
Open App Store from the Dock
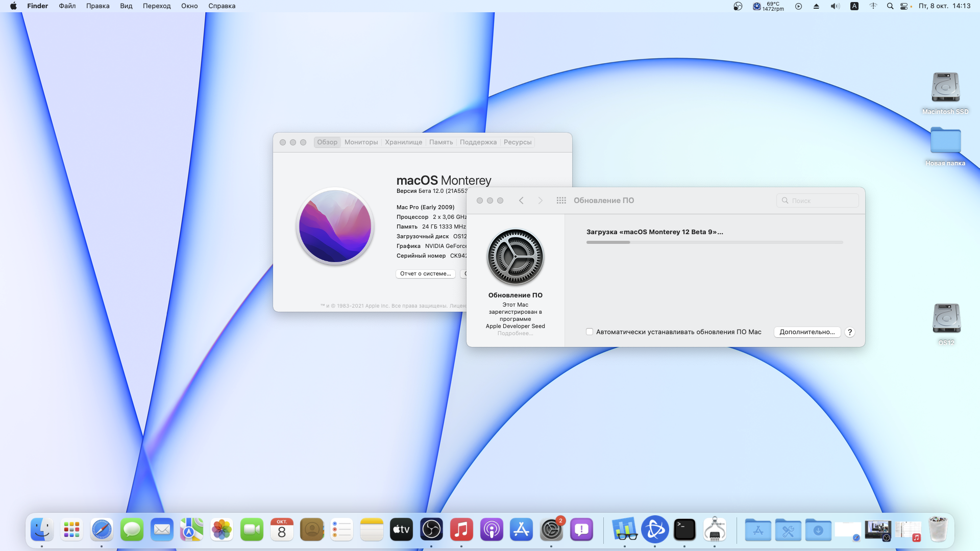pyautogui.click(x=521, y=530)
